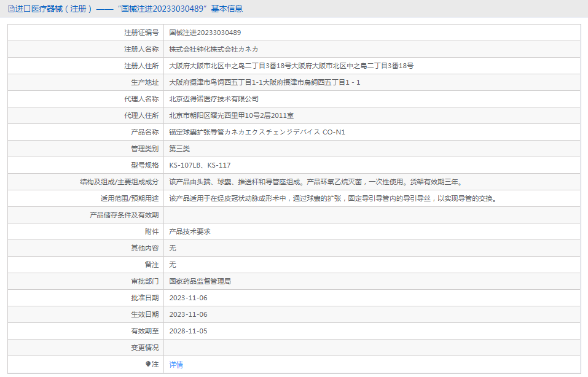Click the 其他内容 label
This screenshot has width=588, height=377.
[145, 247]
